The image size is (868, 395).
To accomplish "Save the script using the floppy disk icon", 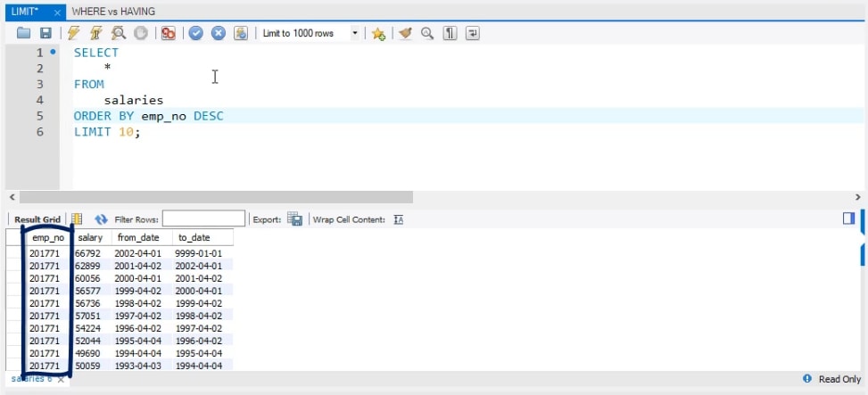I will click(45, 33).
